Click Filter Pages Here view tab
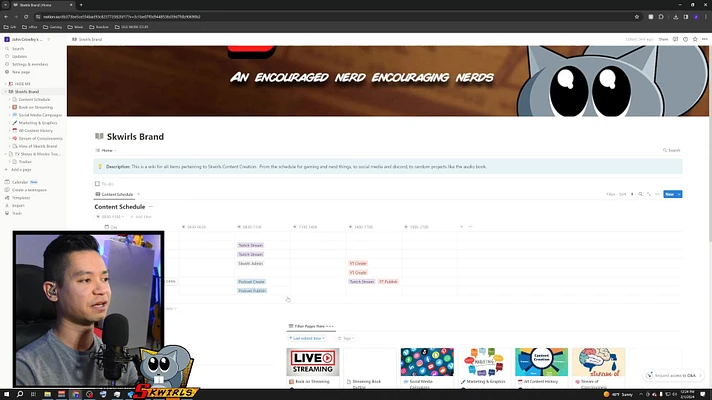712x400 pixels. [x=311, y=326]
